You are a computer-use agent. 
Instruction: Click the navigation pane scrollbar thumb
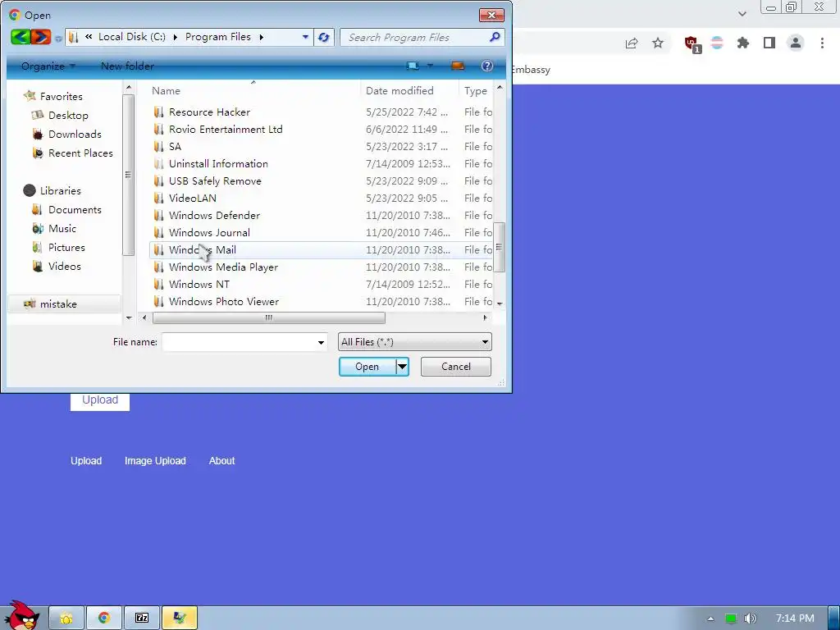(127, 175)
